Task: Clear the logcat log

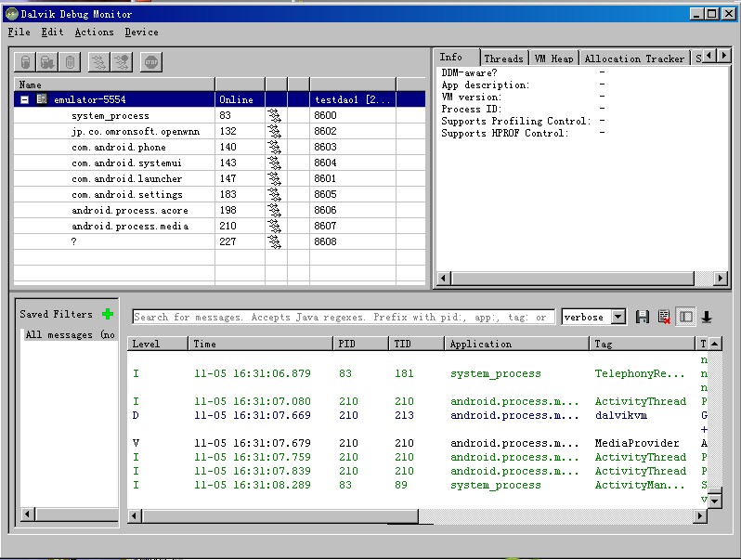Action: coord(664,317)
